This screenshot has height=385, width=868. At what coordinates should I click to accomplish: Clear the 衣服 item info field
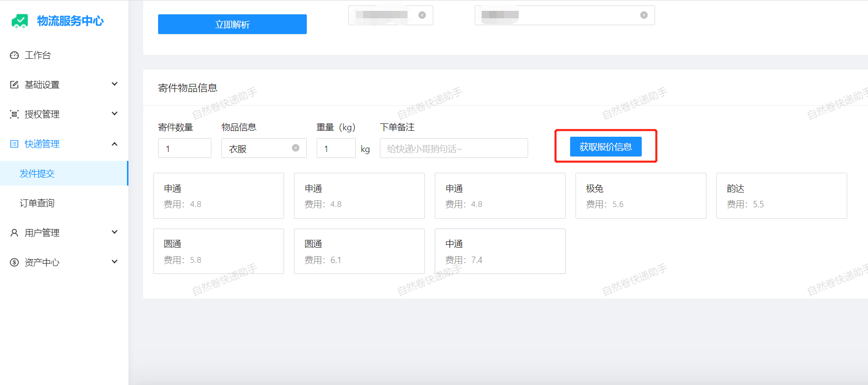pyautogui.click(x=295, y=148)
